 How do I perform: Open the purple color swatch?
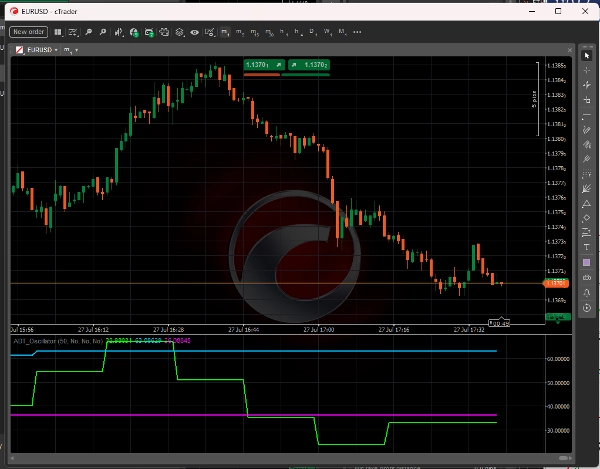pos(587,262)
